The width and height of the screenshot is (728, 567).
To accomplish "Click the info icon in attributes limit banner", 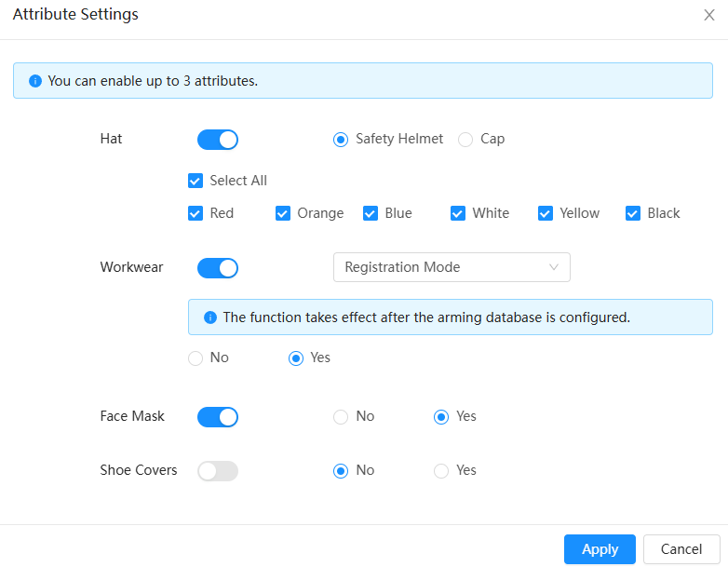I will [35, 81].
